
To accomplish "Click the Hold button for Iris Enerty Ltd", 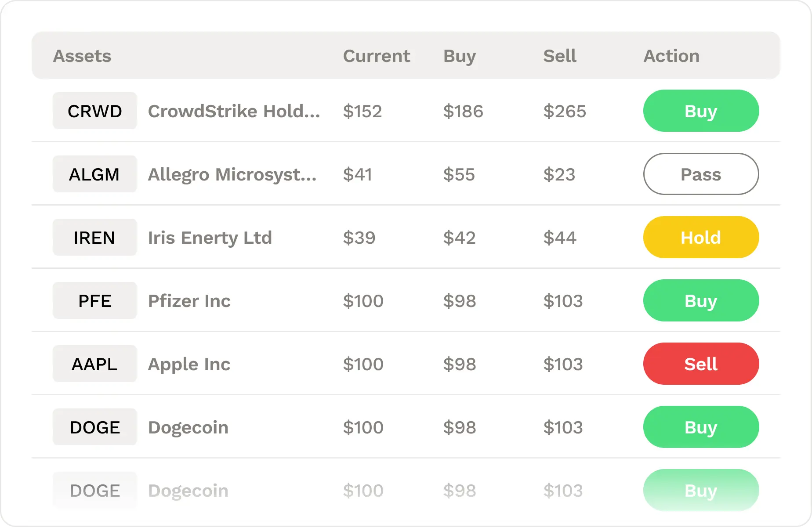I will (701, 237).
